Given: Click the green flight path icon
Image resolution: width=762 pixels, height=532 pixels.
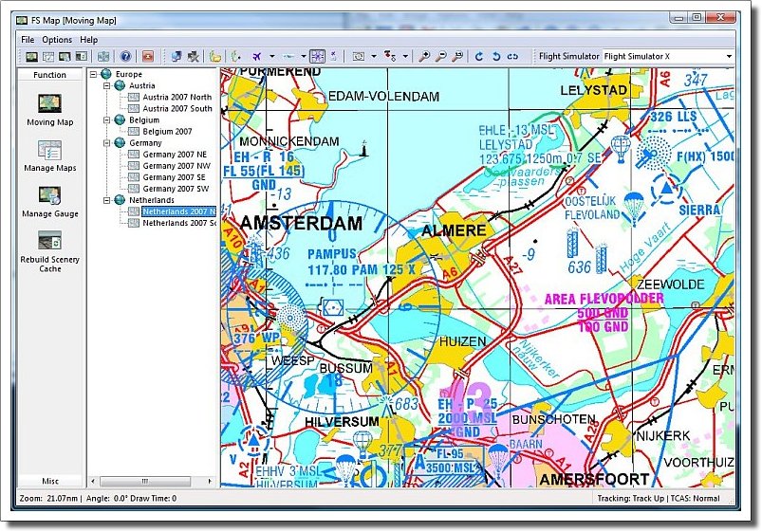Looking at the screenshot, I should click(236, 57).
